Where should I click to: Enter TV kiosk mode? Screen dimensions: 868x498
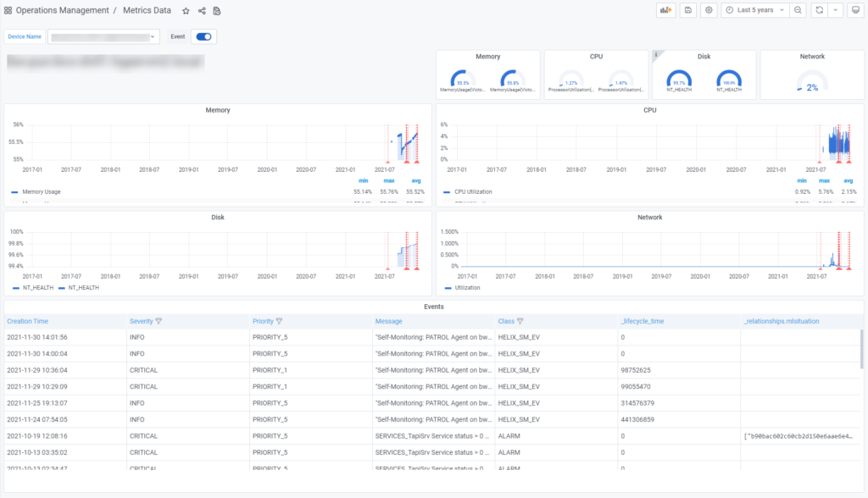click(856, 9)
